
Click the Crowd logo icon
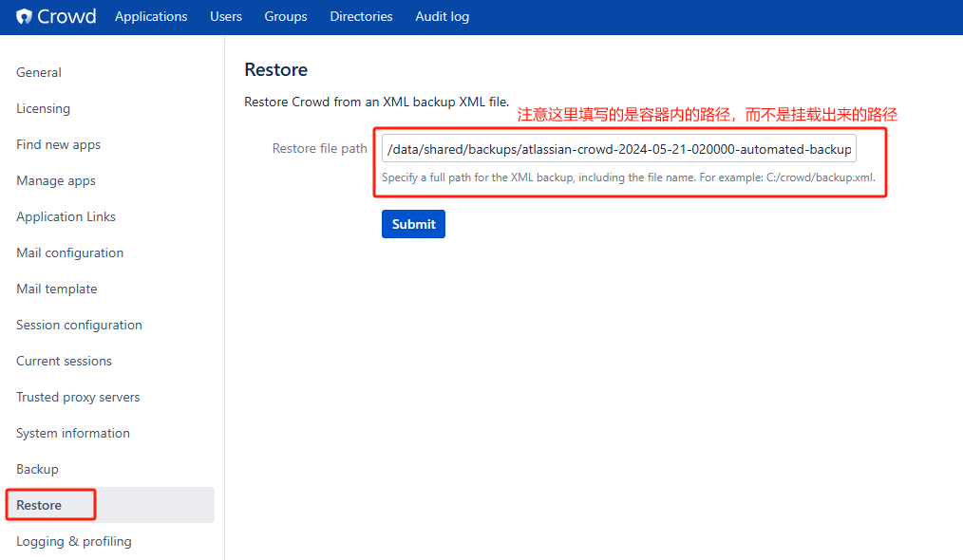[x=24, y=16]
